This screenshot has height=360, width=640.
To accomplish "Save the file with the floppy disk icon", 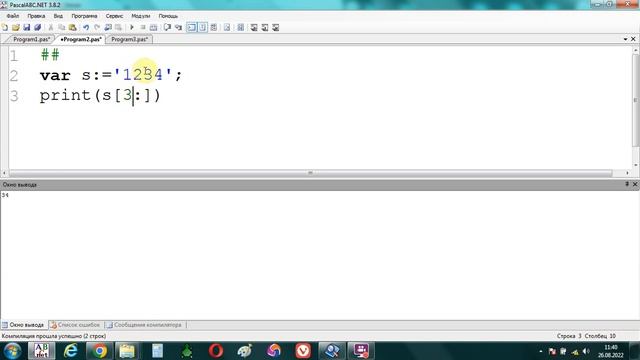I will pyautogui.click(x=27, y=27).
